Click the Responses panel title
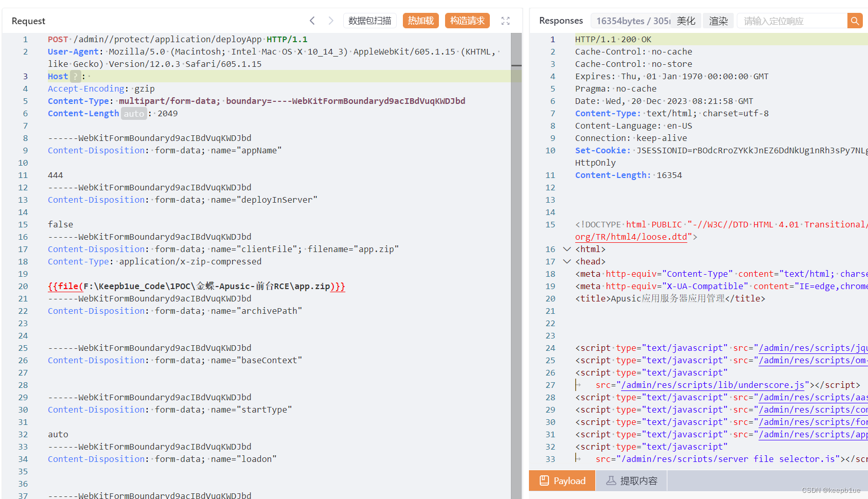Screen dimensions: 868x499 tap(561, 21)
